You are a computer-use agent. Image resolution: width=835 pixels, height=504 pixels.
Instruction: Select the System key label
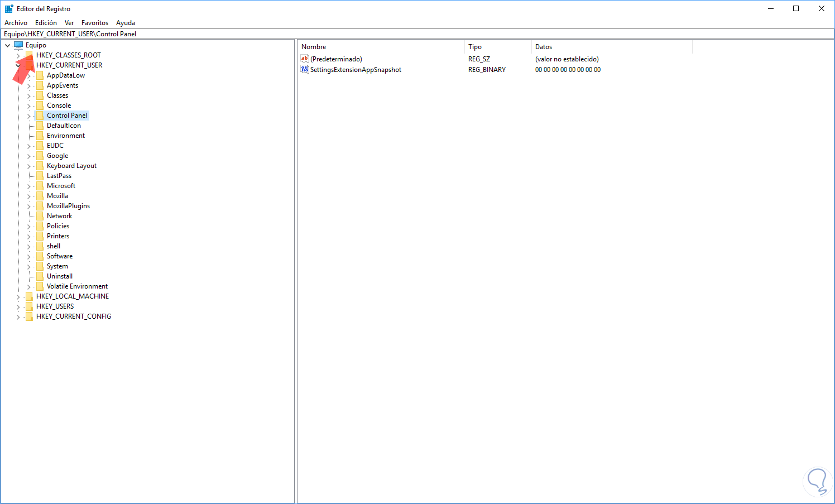tap(57, 266)
